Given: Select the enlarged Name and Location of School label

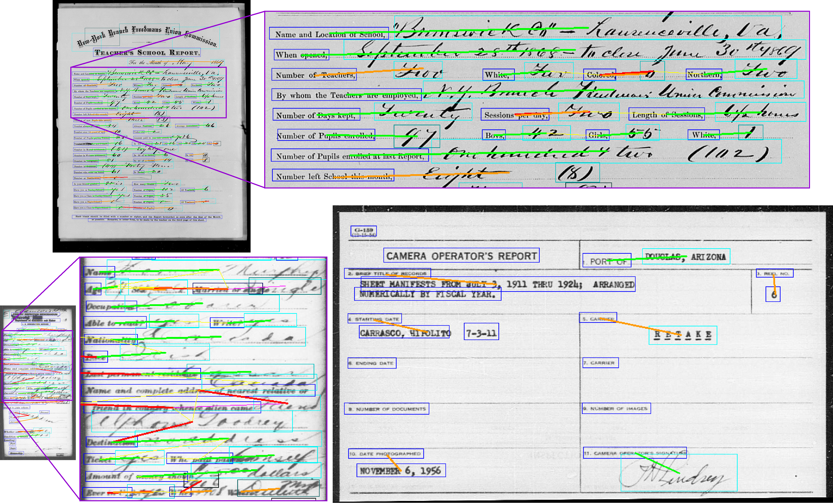Looking at the screenshot, I should click(329, 33).
